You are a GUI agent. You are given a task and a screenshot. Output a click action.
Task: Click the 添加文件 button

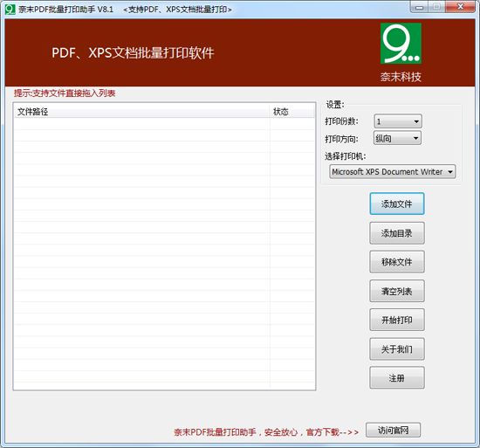click(397, 203)
